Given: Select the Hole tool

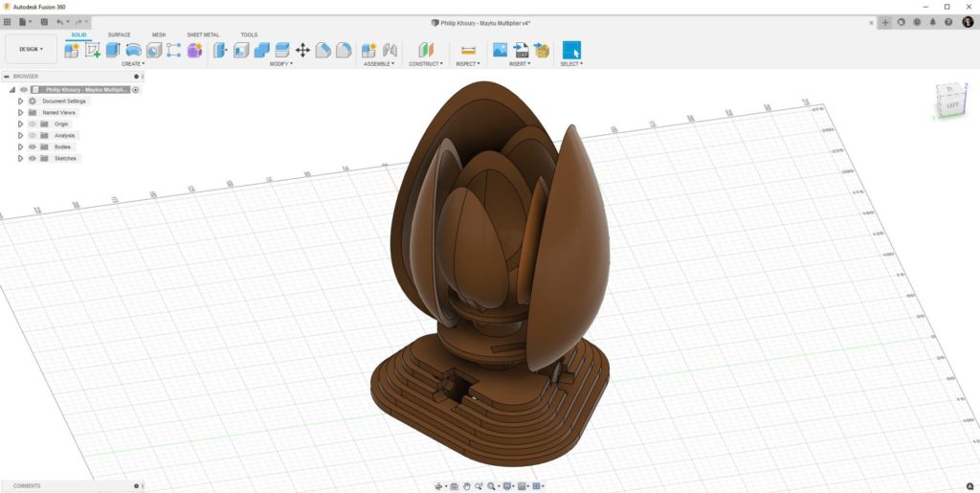Looking at the screenshot, I should (x=154, y=50).
